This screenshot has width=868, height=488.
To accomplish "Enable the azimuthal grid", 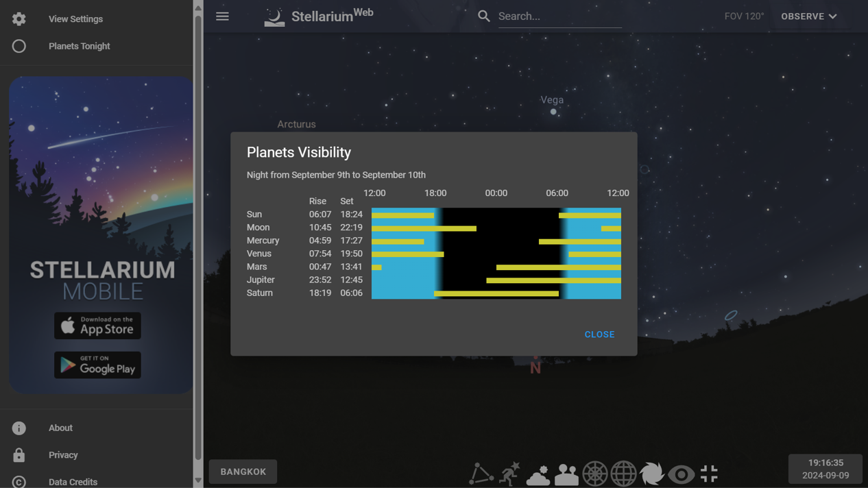I will point(595,473).
